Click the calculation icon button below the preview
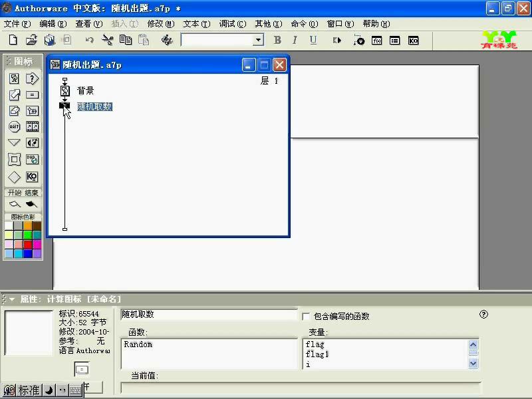Image resolution: width=532 pixels, height=399 pixels. (x=81, y=369)
